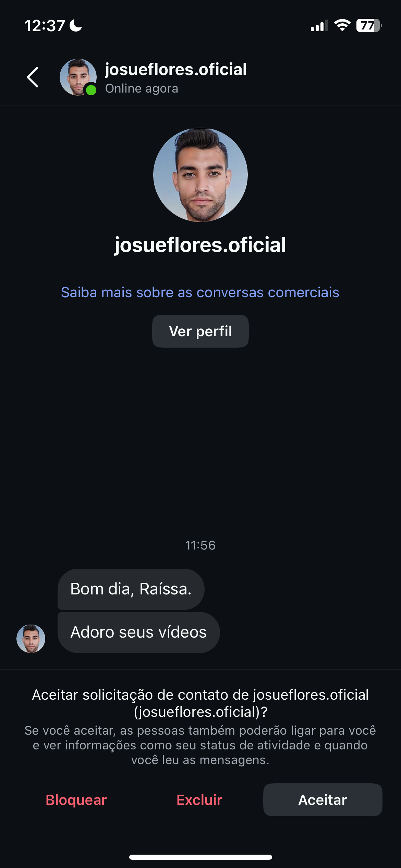Tap the "Adoro seus vídeos" message bubble
This screenshot has width=401, height=868.
point(138,632)
